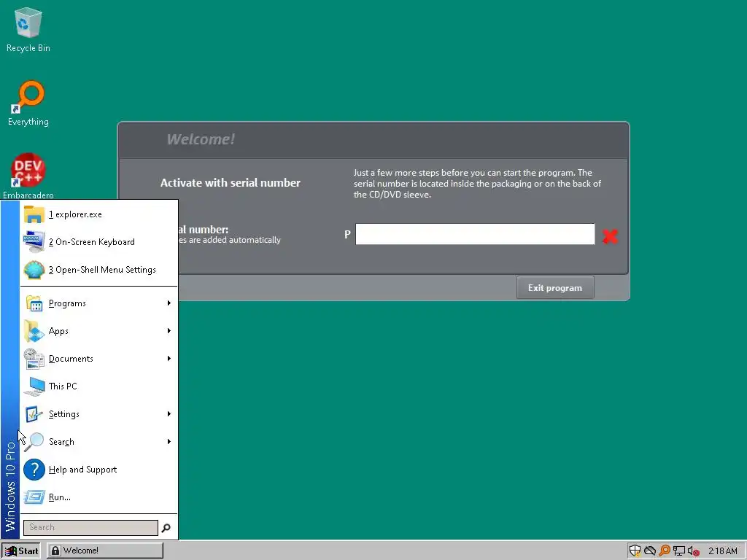Image resolution: width=747 pixels, height=560 pixels.
Task: Click the muted volume tray icon
Action: pos(694,551)
